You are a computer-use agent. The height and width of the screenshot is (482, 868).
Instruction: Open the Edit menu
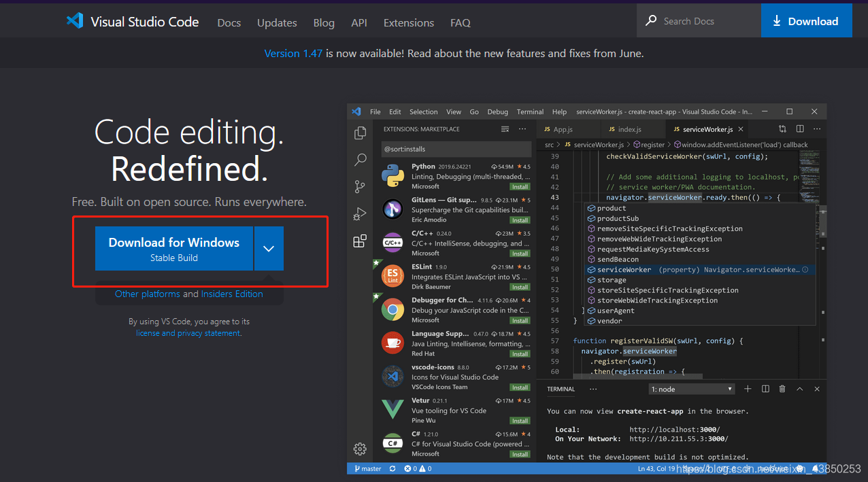tap(395, 111)
